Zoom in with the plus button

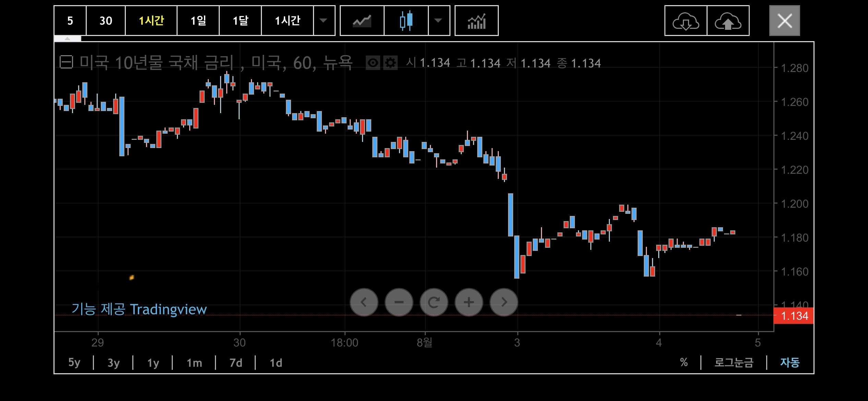(x=469, y=302)
